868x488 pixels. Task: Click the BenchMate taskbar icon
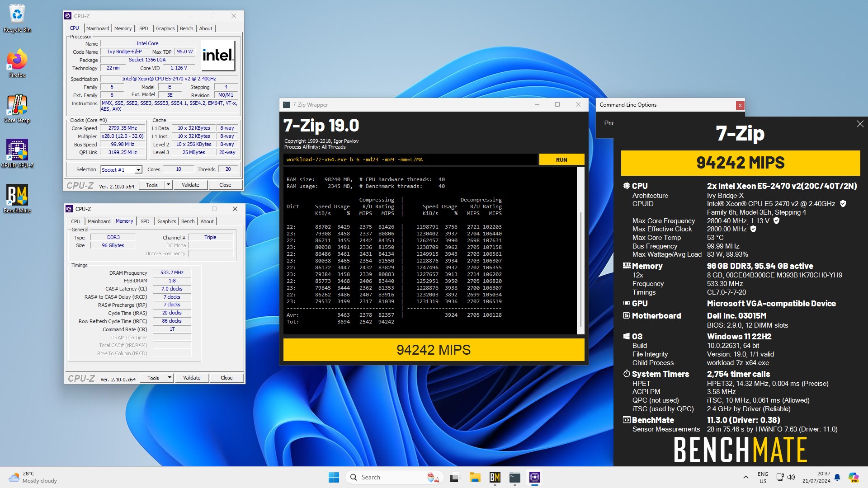pyautogui.click(x=495, y=477)
